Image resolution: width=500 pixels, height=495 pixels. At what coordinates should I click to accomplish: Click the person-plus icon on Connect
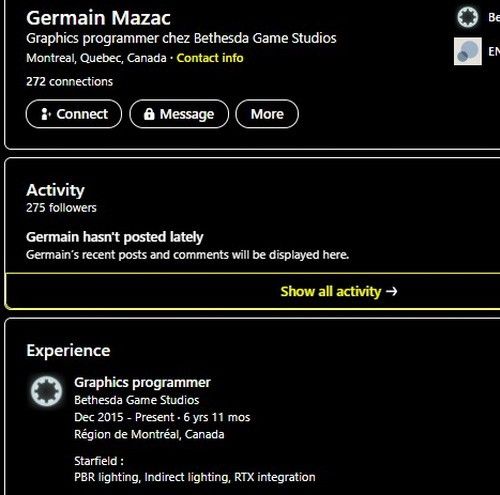click(x=46, y=114)
